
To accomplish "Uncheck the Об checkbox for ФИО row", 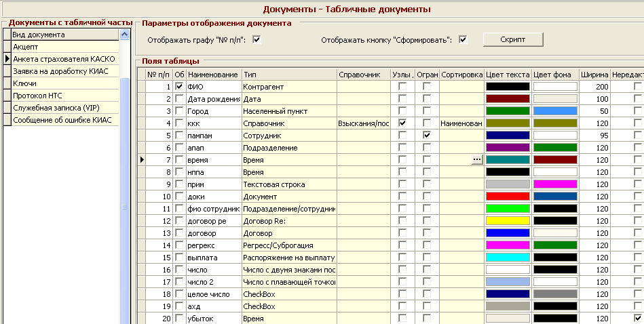I will coord(179,87).
